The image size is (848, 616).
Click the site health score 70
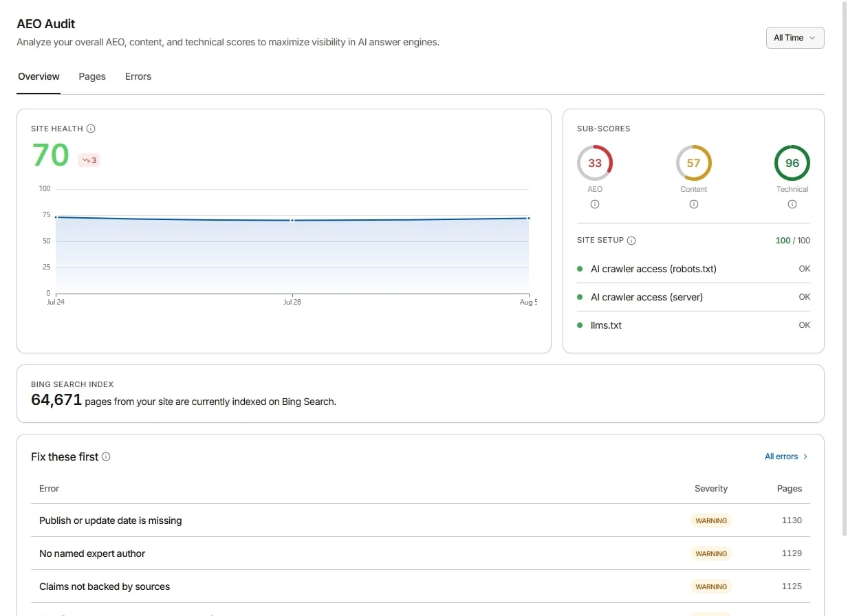50,155
